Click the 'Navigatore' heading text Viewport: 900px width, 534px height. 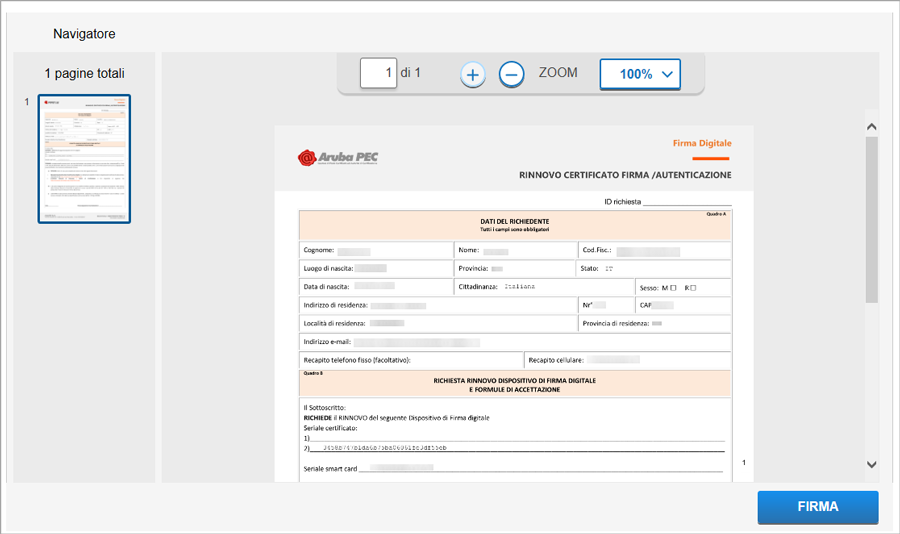[84, 34]
